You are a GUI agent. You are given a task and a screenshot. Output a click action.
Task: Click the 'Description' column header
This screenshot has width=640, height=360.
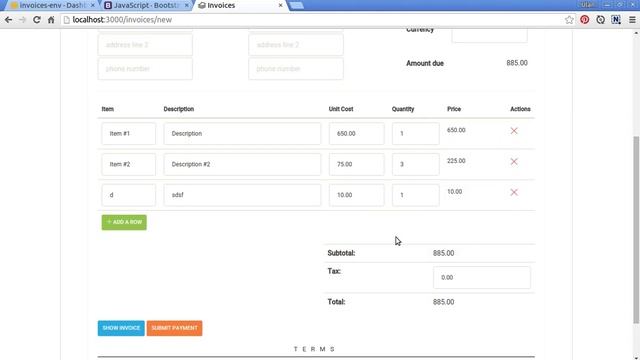pos(179,109)
